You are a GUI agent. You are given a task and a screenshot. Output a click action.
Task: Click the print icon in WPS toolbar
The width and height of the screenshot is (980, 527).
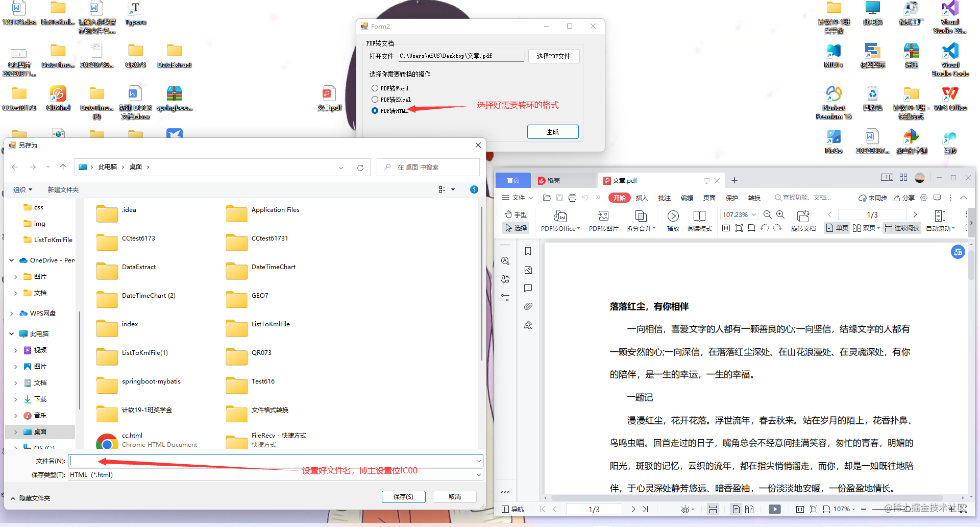coord(572,198)
